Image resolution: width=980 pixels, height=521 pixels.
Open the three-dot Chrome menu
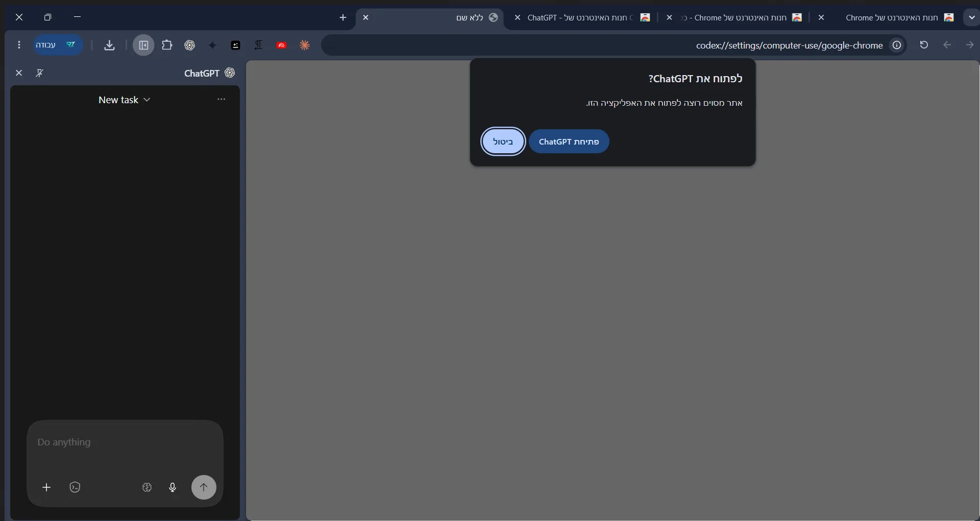pos(19,45)
